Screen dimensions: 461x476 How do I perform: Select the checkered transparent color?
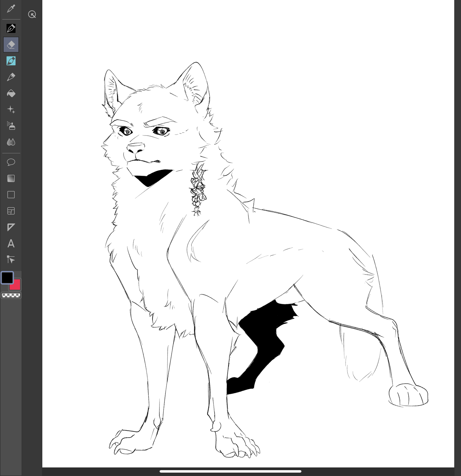click(11, 296)
